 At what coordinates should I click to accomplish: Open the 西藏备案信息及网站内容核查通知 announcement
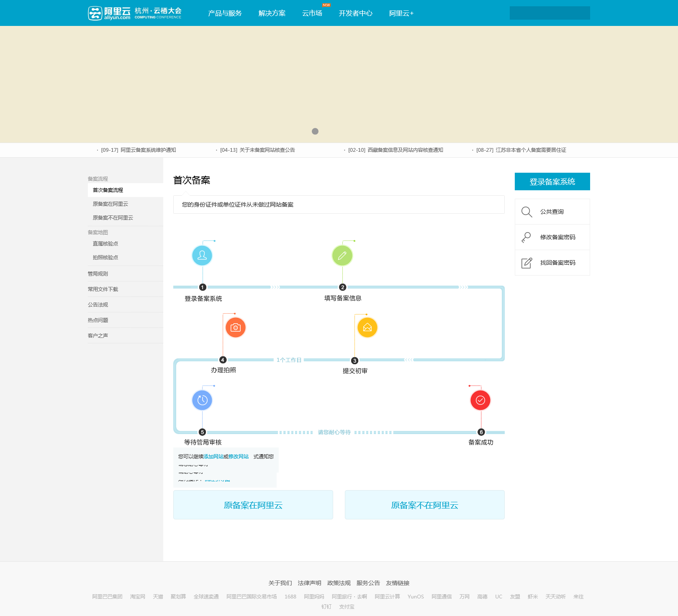tap(405, 150)
